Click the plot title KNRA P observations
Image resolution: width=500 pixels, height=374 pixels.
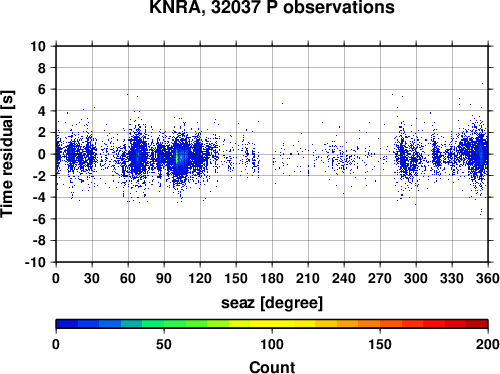[272, 7]
